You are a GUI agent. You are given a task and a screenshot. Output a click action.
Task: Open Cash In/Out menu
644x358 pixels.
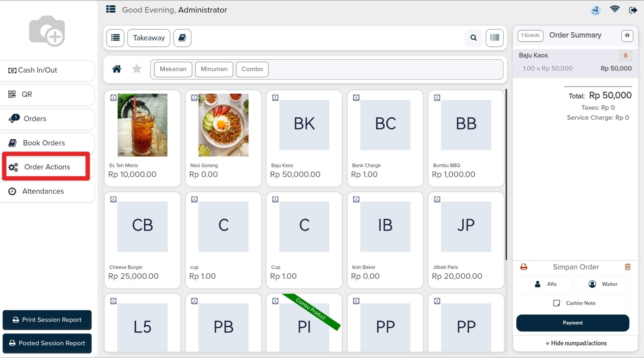47,70
